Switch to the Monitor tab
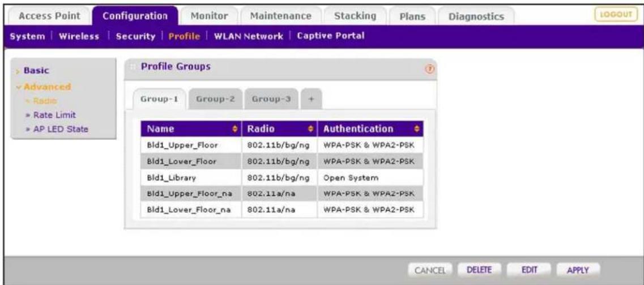Viewport: 644px width, 285px height. pyautogui.click(x=210, y=16)
